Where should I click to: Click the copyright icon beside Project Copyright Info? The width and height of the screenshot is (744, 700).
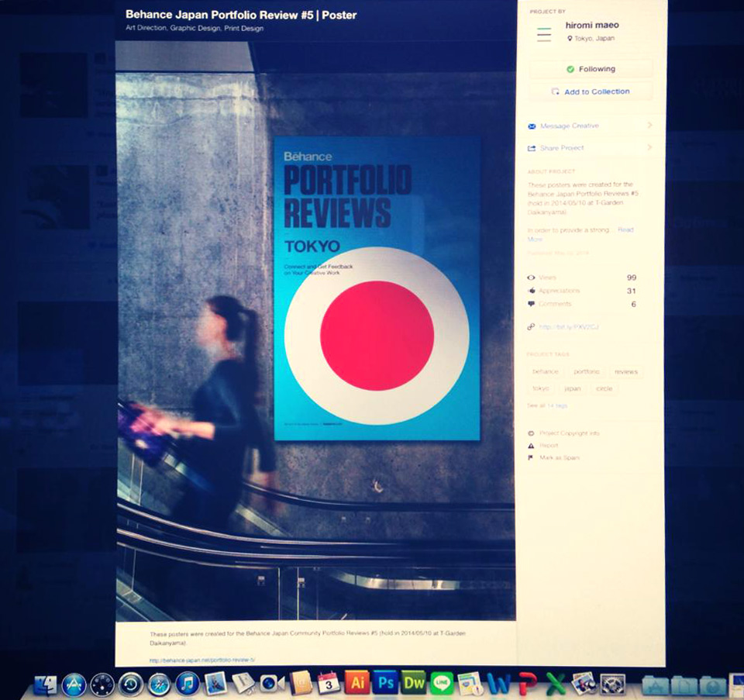(531, 433)
